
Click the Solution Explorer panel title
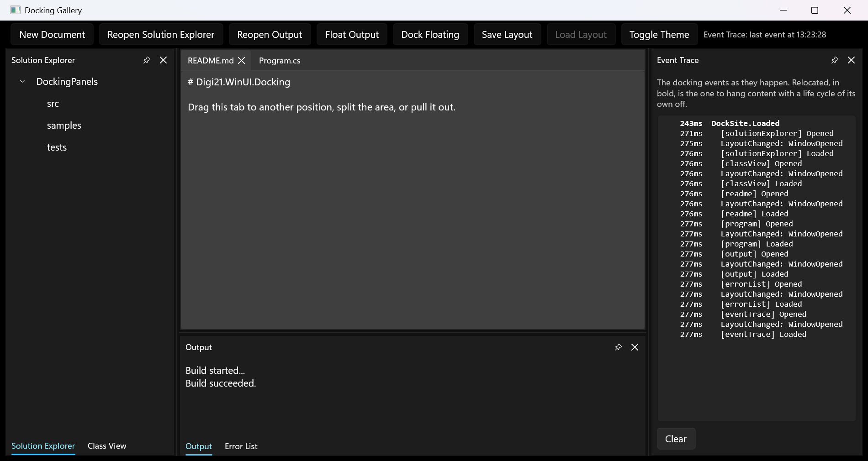pos(43,60)
